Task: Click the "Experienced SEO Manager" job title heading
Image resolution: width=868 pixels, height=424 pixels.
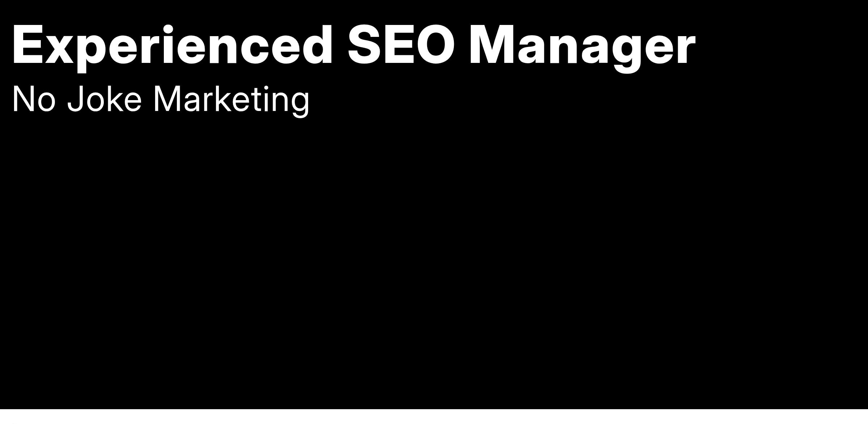Action: coord(353,46)
